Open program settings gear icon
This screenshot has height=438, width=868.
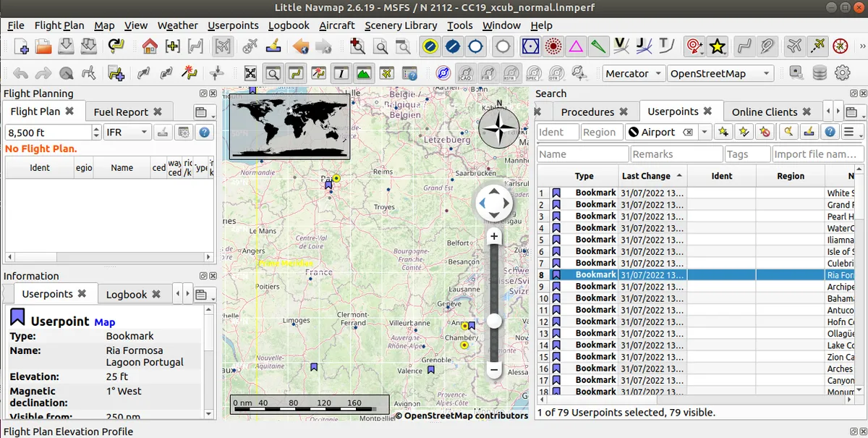(x=842, y=73)
